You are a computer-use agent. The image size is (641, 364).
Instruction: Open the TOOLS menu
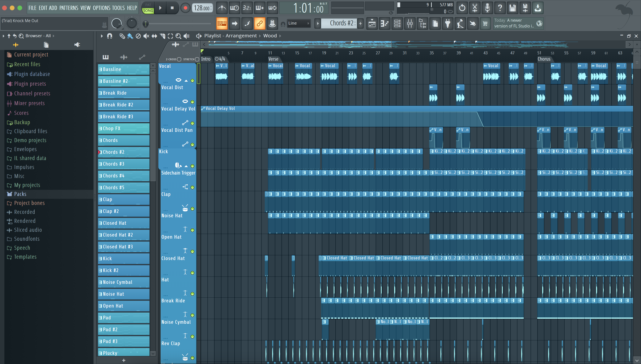(x=118, y=8)
